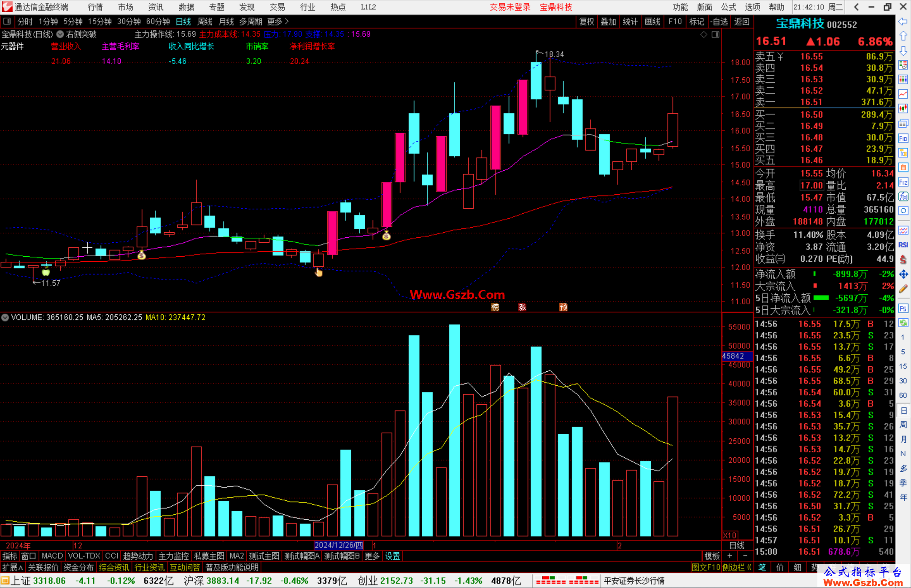This screenshot has width=911, height=588.
Task: Click 设置 in indicator tab bar
Action: [392, 556]
